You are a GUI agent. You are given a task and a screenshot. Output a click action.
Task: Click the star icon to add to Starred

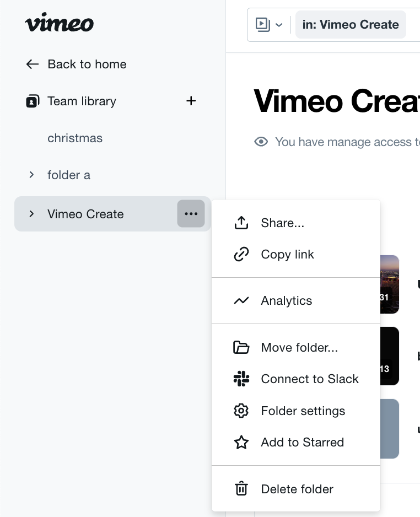(241, 442)
